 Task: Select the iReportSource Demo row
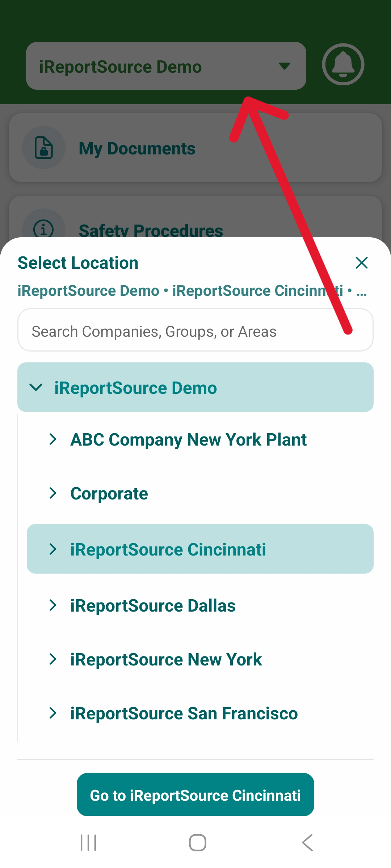pos(195,387)
